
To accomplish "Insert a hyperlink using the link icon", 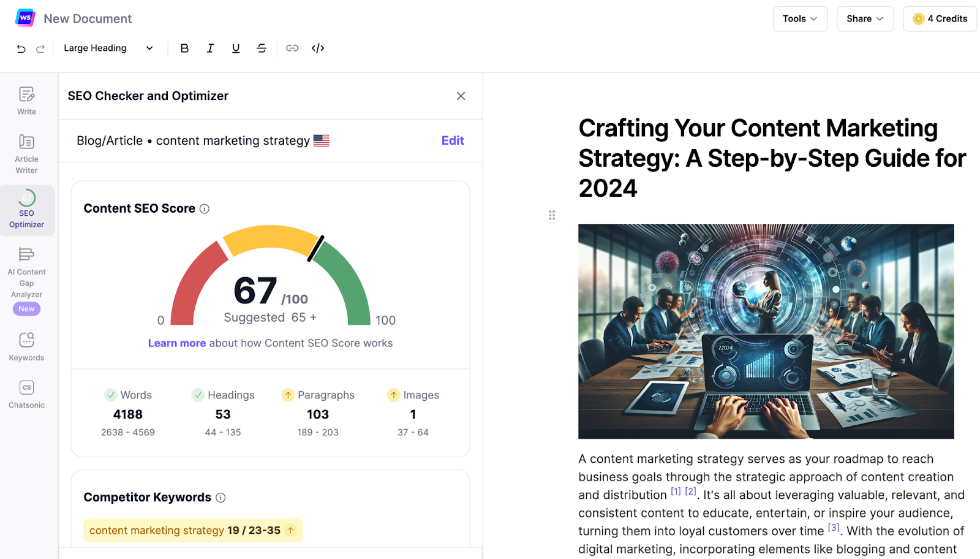I will (292, 48).
